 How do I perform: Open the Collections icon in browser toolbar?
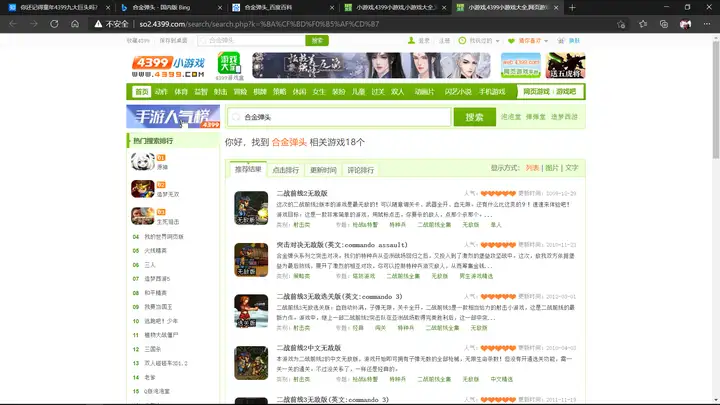pos(664,24)
